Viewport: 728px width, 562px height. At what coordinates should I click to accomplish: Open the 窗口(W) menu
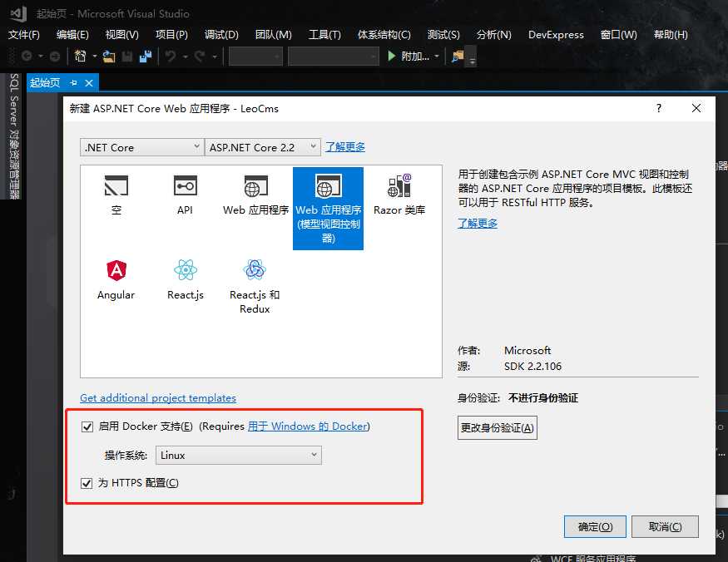click(618, 35)
